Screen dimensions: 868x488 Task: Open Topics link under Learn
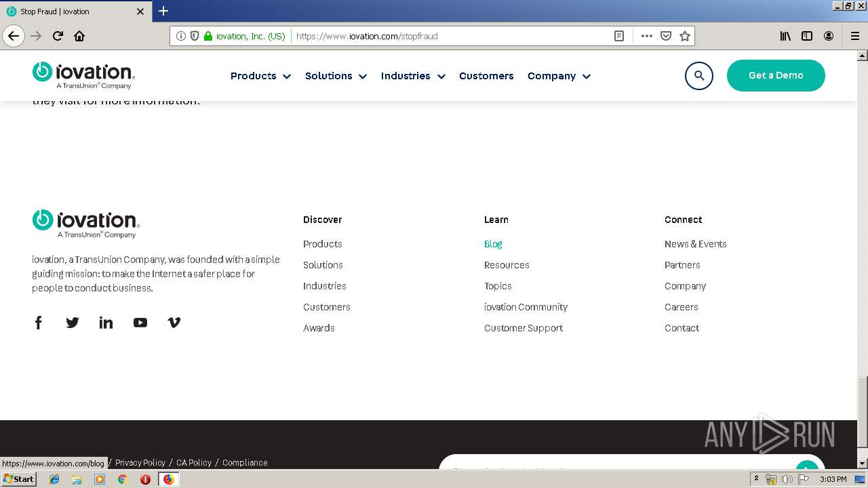pyautogui.click(x=498, y=286)
